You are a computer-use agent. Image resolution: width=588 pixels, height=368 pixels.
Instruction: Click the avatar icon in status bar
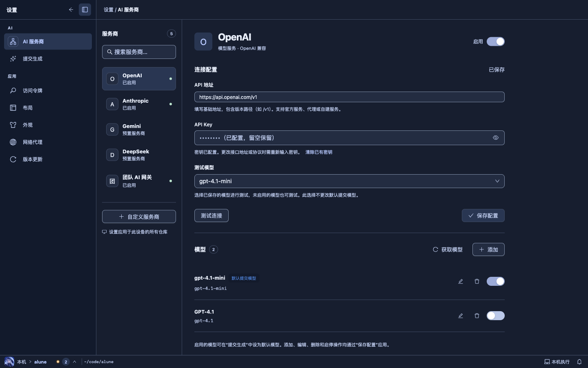pyautogui.click(x=9, y=361)
